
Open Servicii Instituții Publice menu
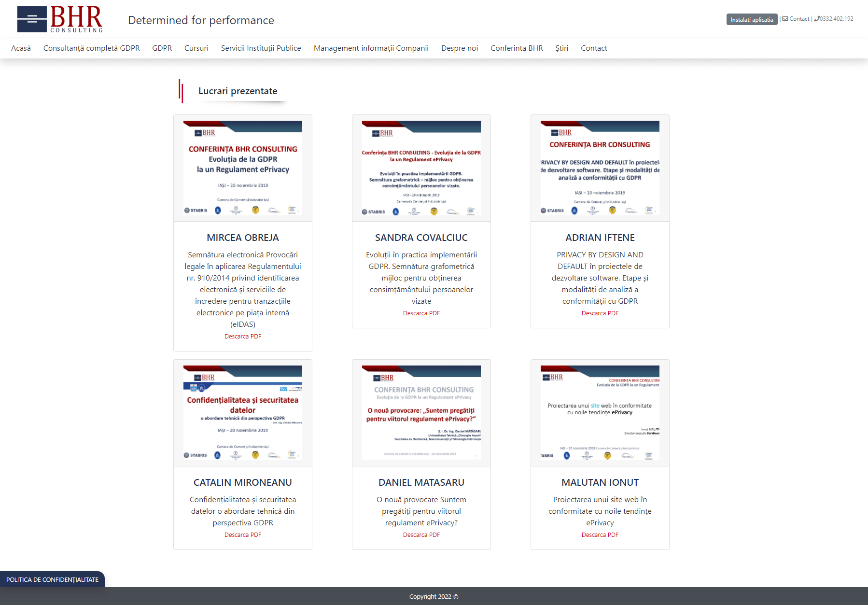[261, 48]
